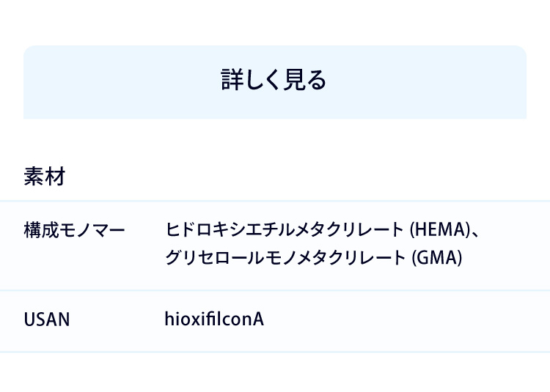
Task: Select the hioxifilconA value
Action: (x=214, y=319)
